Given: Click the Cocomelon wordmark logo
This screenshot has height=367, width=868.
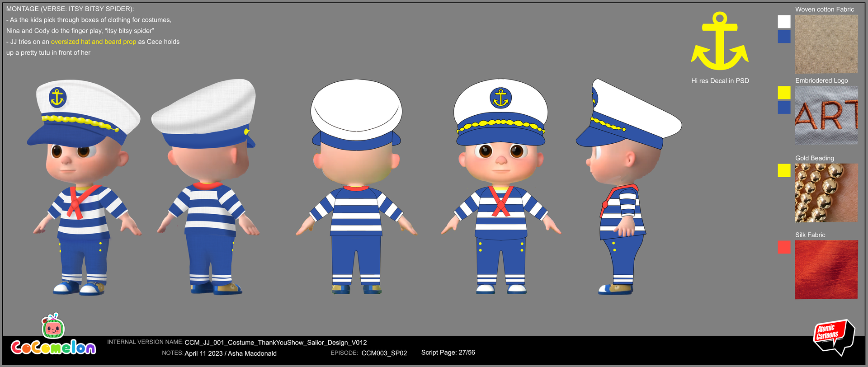Looking at the screenshot, I should (53, 347).
